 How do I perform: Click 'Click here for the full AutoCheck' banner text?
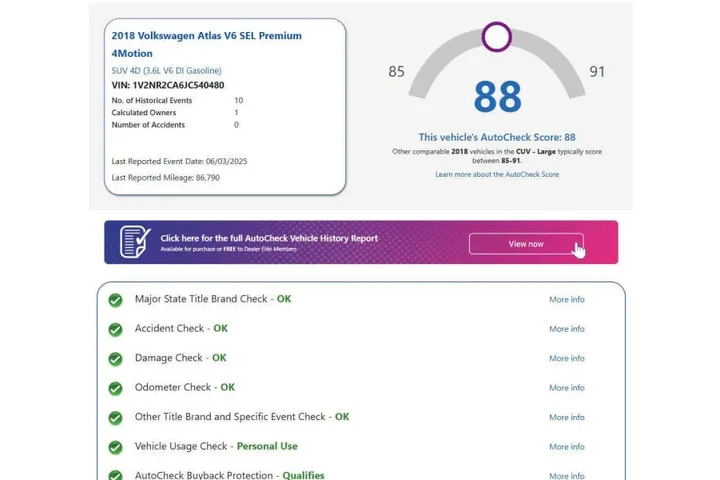click(269, 238)
